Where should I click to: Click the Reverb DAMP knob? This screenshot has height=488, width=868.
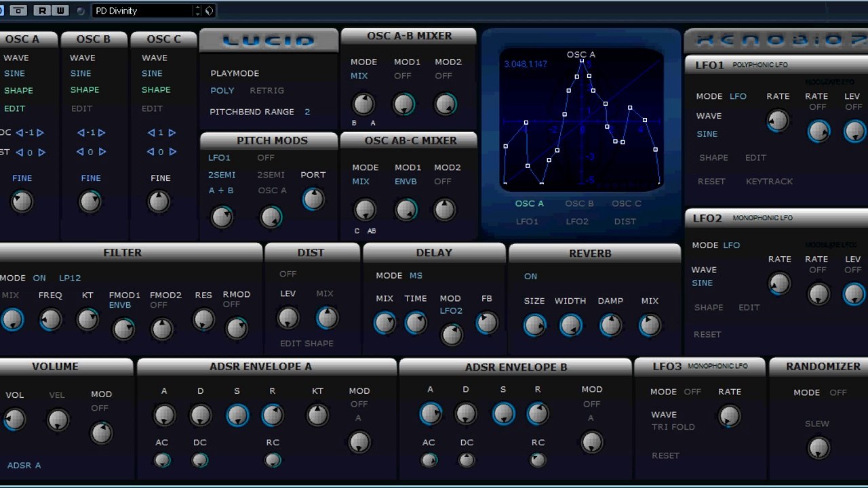pyautogui.click(x=610, y=326)
